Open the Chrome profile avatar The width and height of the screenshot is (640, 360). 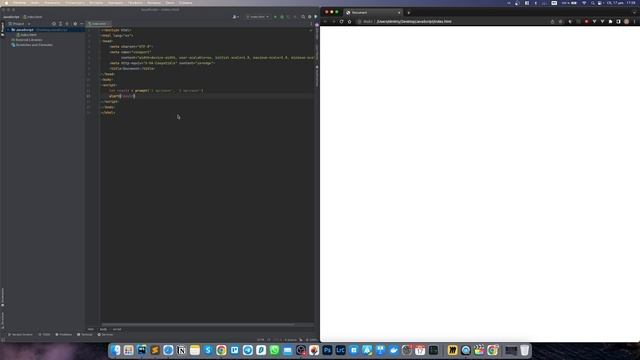627,21
